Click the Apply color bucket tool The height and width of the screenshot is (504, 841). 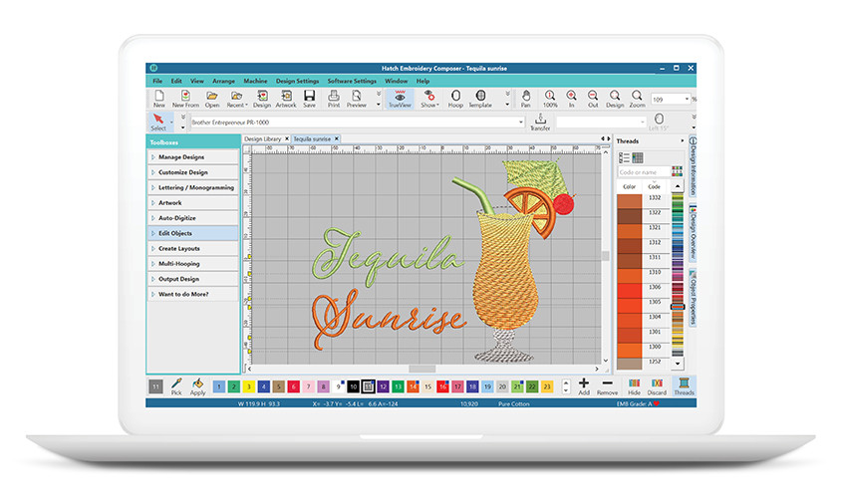(198, 385)
